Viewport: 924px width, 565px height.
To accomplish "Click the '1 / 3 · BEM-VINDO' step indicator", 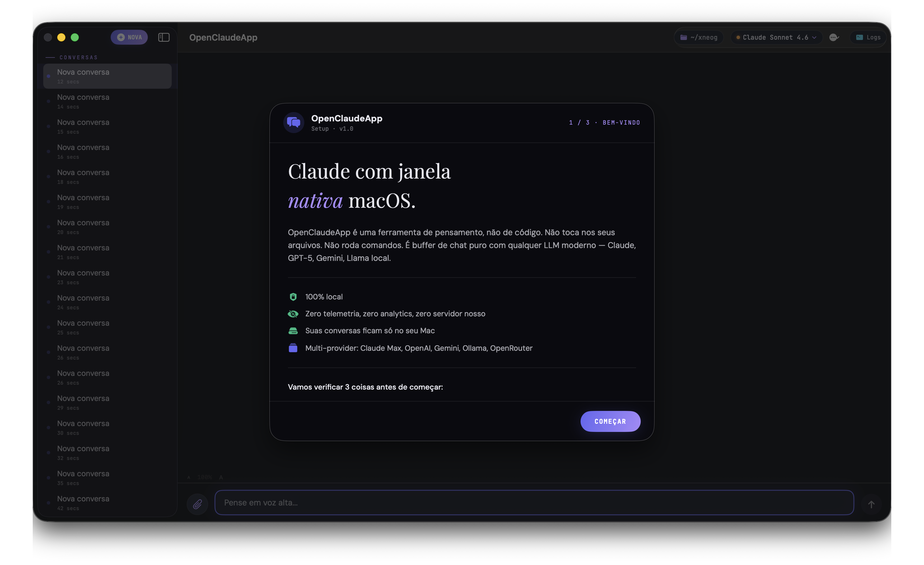I will click(604, 123).
